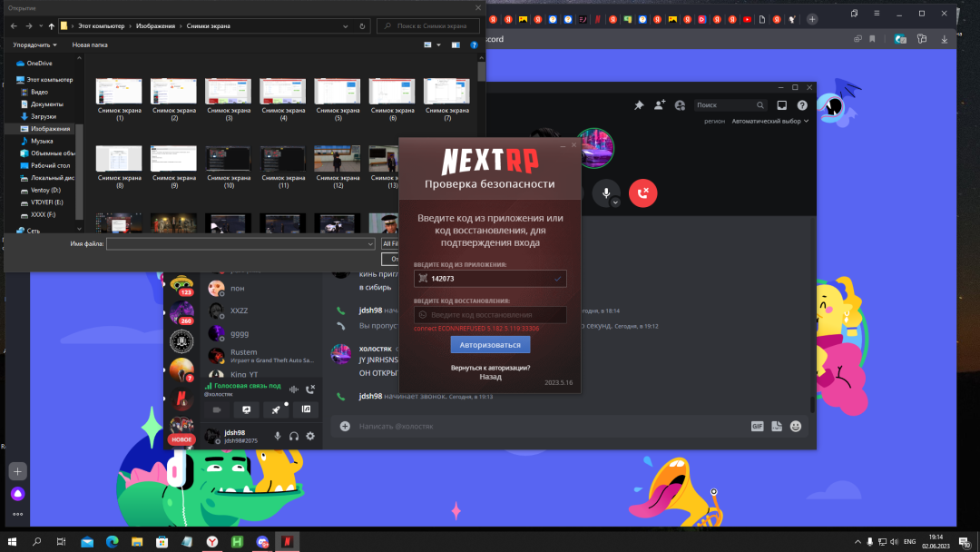The height and width of the screenshot is (552, 980).
Task: Open Discord inbox icon
Action: tap(782, 105)
